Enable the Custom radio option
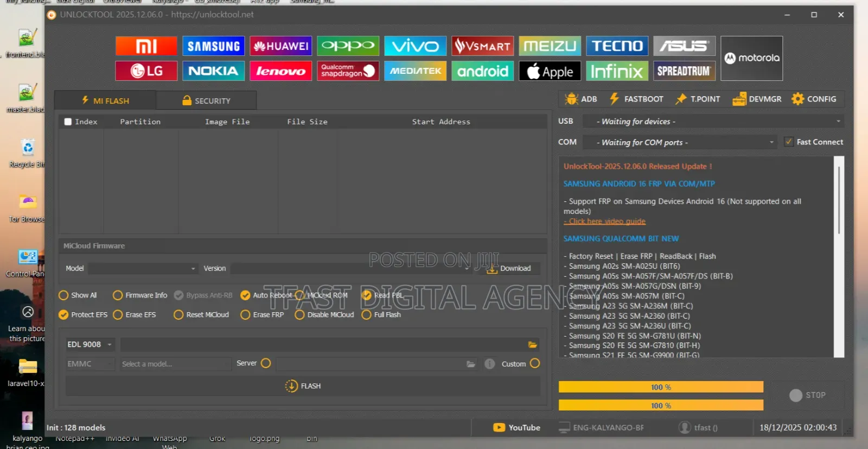The image size is (868, 449). click(535, 363)
